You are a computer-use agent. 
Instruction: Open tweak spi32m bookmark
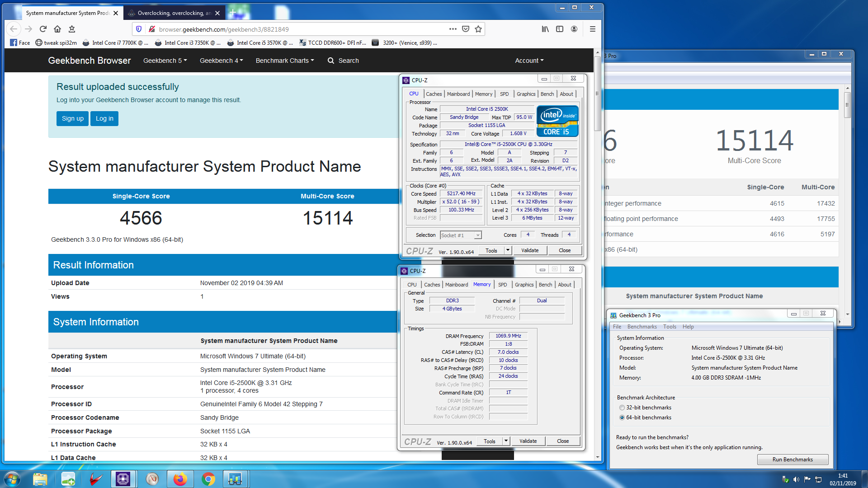click(56, 43)
